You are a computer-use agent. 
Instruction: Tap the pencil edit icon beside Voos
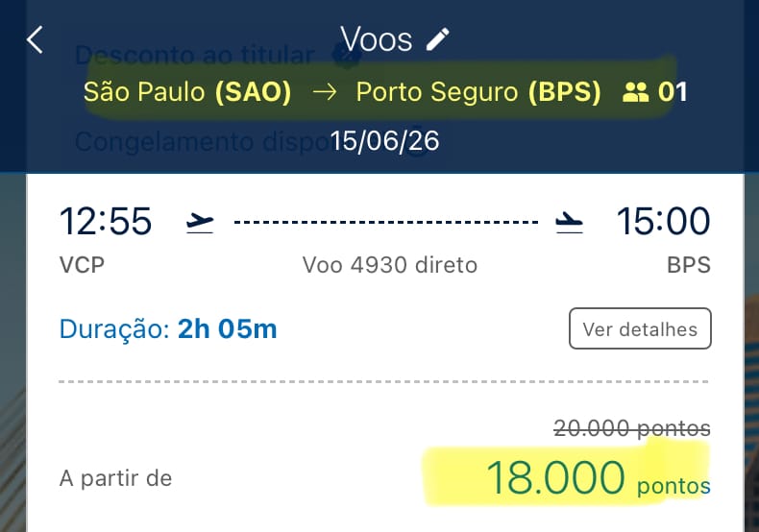click(x=438, y=39)
